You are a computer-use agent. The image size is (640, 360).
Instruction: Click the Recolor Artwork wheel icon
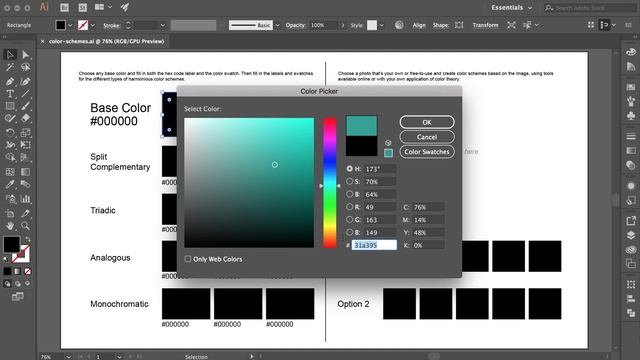(399, 25)
